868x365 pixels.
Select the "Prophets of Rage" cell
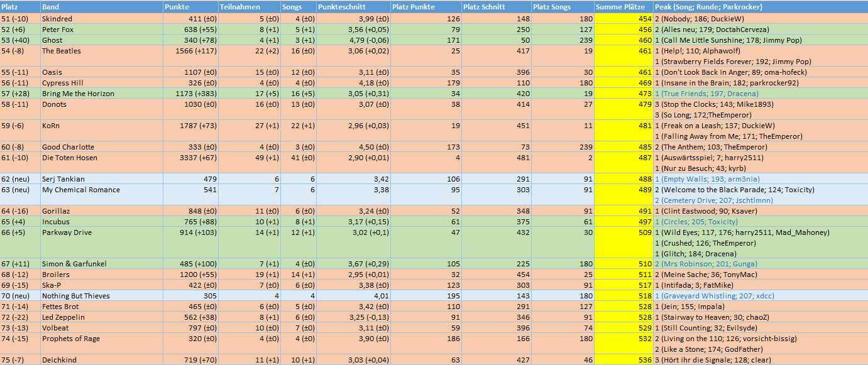(101, 344)
